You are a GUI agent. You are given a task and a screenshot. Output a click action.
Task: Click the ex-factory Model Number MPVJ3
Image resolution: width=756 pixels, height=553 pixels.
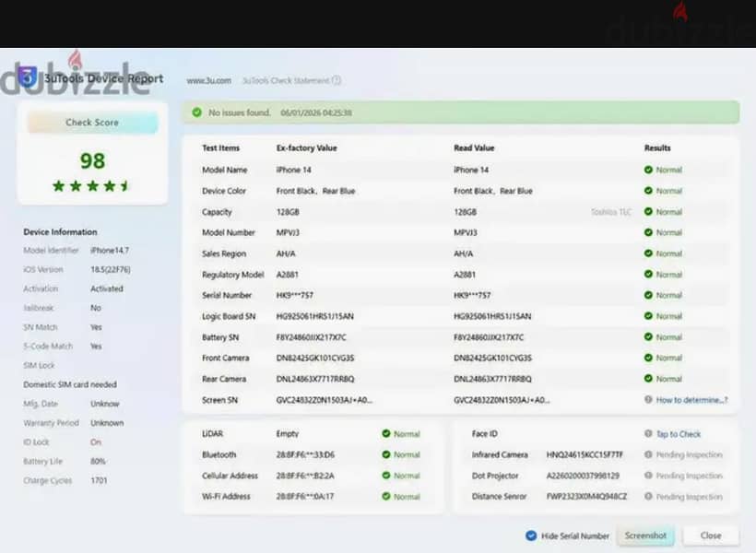tap(288, 233)
